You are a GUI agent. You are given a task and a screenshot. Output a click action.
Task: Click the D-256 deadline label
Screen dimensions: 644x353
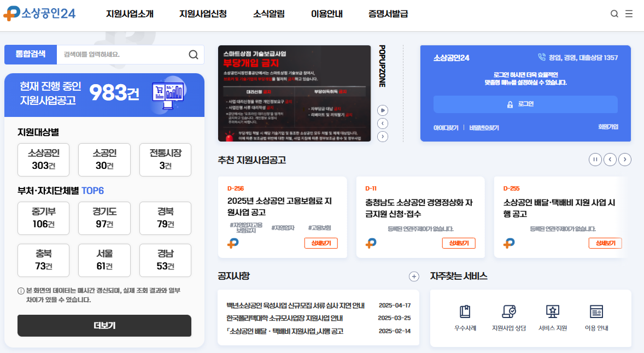click(x=236, y=189)
